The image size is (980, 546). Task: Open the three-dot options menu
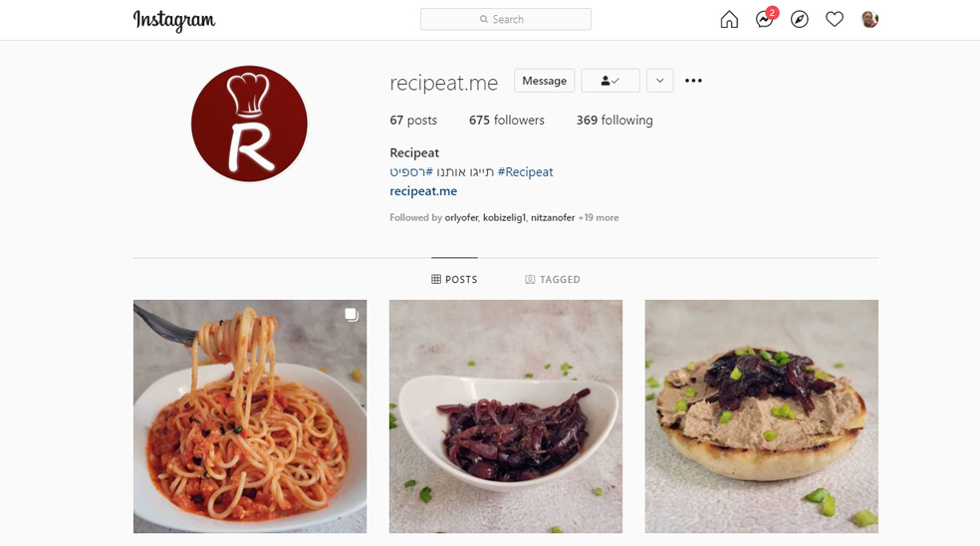click(693, 81)
